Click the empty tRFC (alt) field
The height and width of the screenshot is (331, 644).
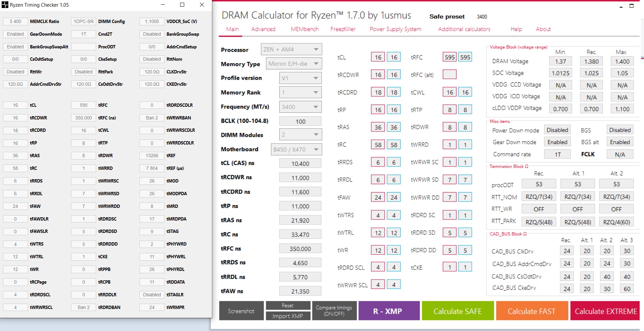[x=449, y=74]
